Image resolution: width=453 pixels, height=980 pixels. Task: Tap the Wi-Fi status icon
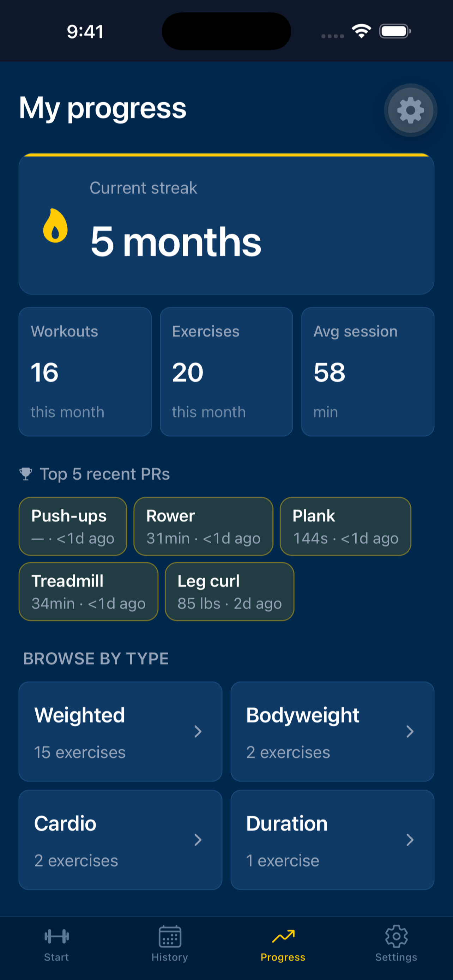tap(361, 31)
